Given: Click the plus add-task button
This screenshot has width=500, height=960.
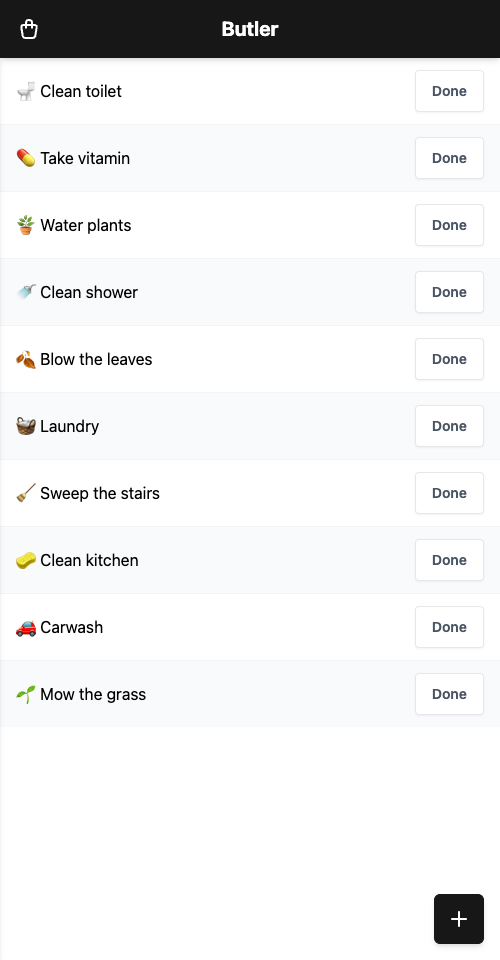Looking at the screenshot, I should tap(459, 919).
